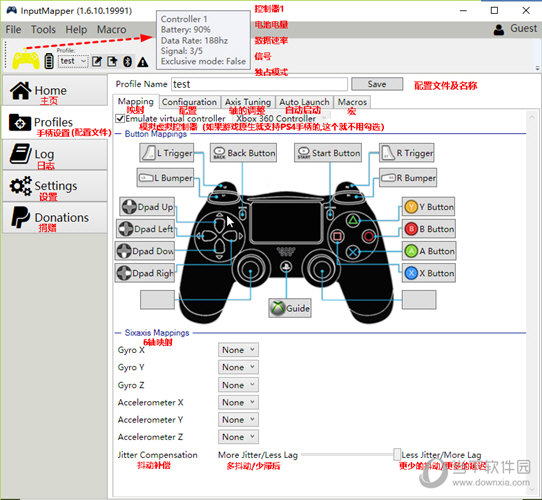The image size is (542, 500).
Task: Open the toolbar profile dropdown showing test
Action: (x=73, y=62)
